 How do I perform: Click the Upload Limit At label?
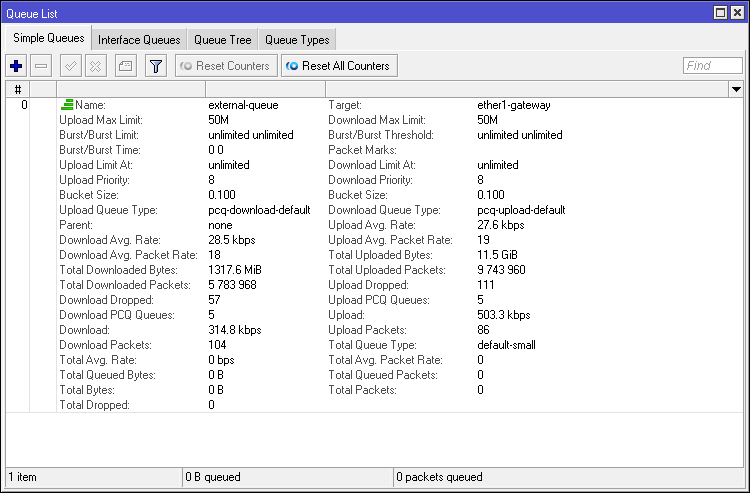tap(96, 165)
